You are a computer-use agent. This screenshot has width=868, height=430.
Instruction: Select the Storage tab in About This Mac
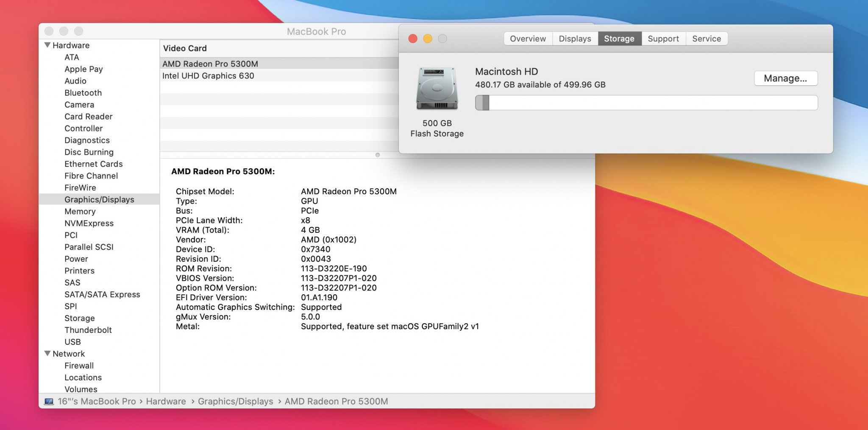[x=619, y=39]
